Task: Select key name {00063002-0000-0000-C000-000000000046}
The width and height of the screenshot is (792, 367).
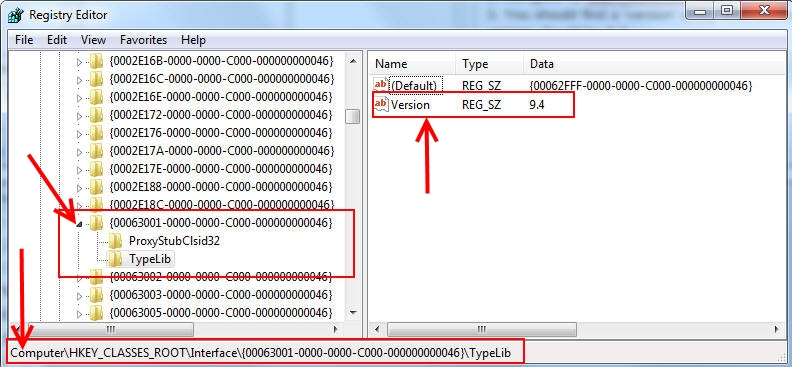Action: click(221, 277)
